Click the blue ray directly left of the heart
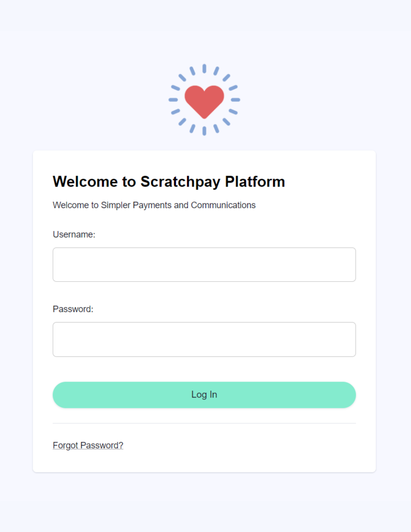Viewport: 411px width, 532px height. pyautogui.click(x=173, y=100)
